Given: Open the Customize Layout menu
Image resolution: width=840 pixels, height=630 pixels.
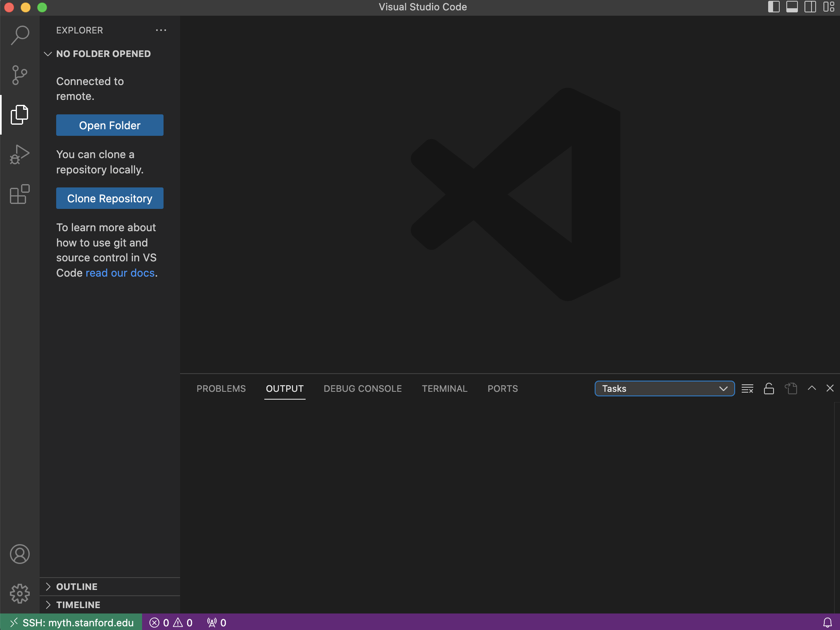Looking at the screenshot, I should (828, 7).
